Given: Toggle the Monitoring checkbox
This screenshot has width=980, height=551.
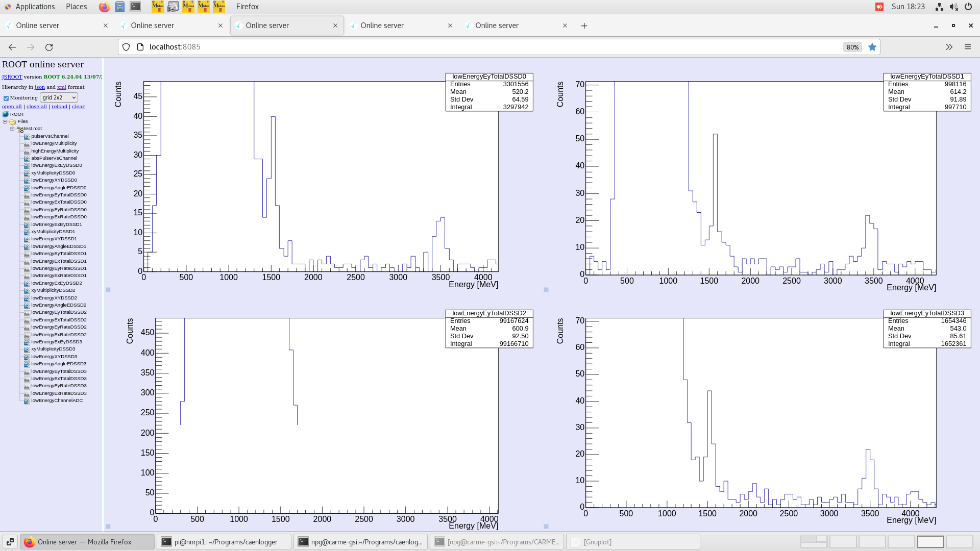Looking at the screenshot, I should click(6, 98).
